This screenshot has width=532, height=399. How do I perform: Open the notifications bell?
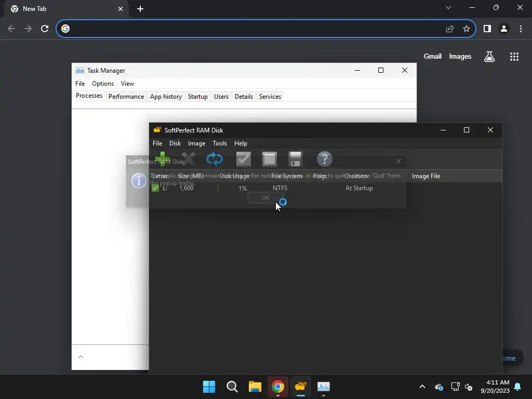[x=518, y=387]
